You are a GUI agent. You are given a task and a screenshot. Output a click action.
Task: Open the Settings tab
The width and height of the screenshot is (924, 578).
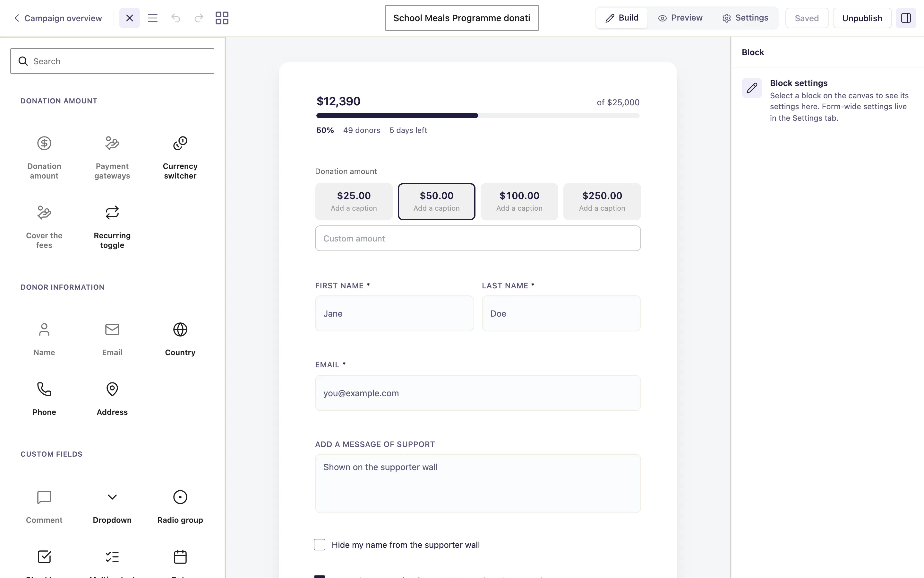(x=745, y=18)
